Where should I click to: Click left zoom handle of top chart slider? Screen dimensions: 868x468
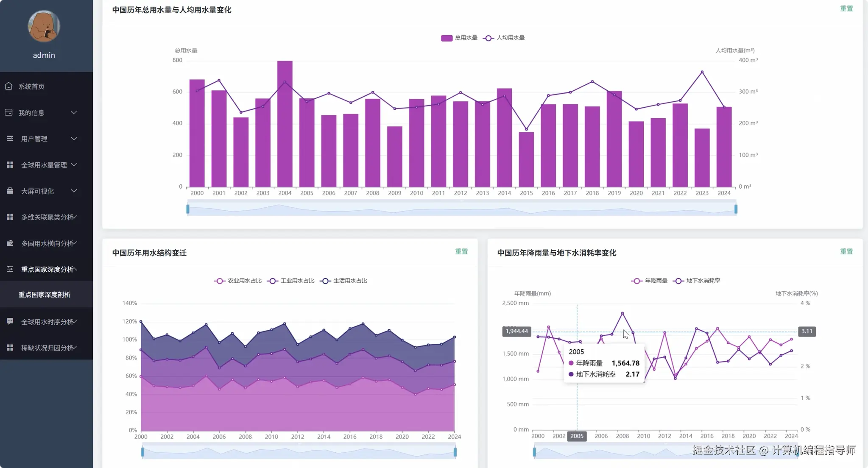click(188, 209)
